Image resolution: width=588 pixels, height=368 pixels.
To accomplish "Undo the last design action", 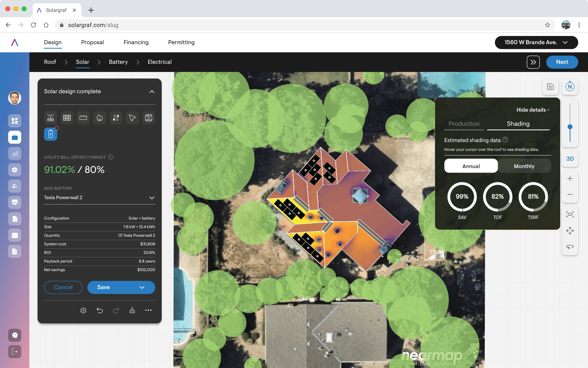I will point(100,310).
